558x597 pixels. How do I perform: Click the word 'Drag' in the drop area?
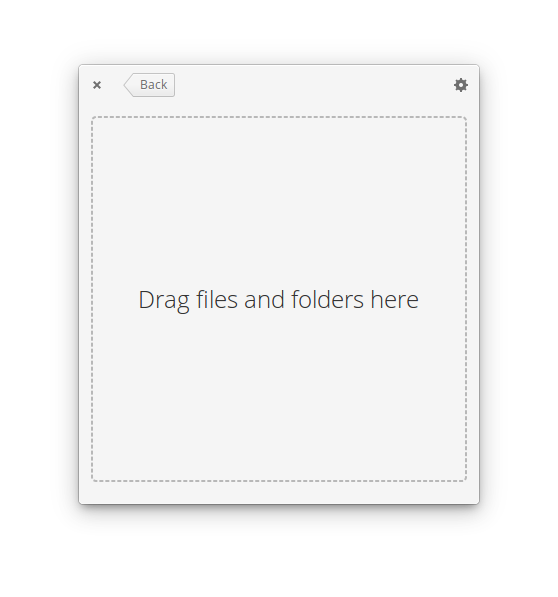[164, 301]
